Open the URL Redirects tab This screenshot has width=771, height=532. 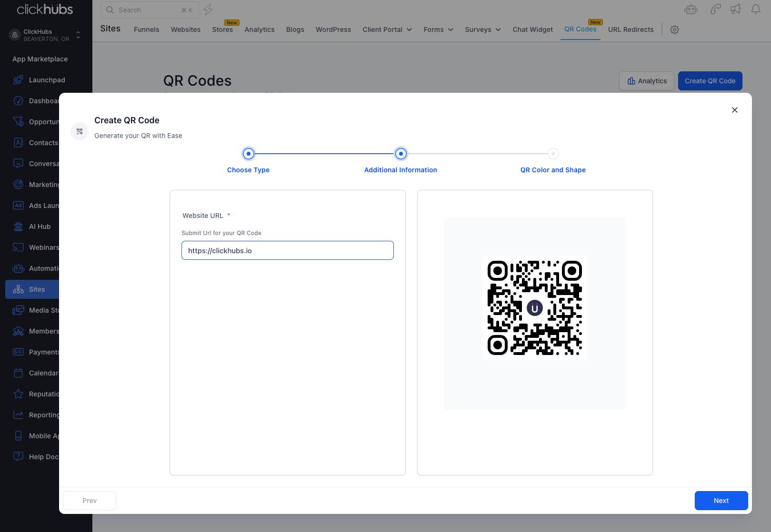631,30
